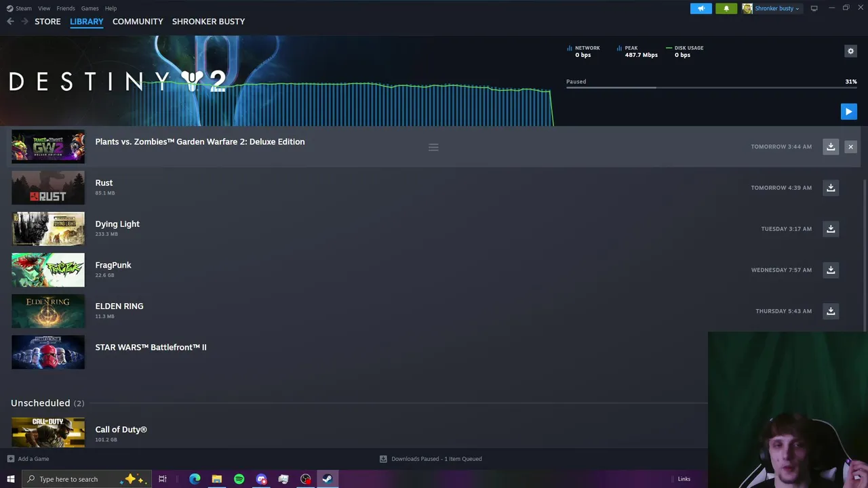868x488 pixels.
Task: Click reorder handle on Plants vs. Zombies row
Action: pyautogui.click(x=433, y=147)
